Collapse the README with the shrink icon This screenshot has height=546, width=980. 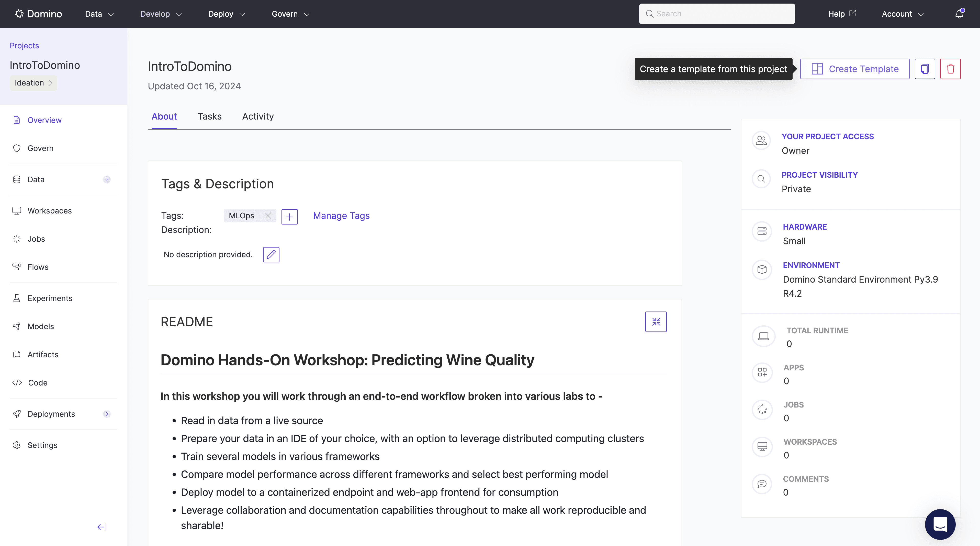656,322
